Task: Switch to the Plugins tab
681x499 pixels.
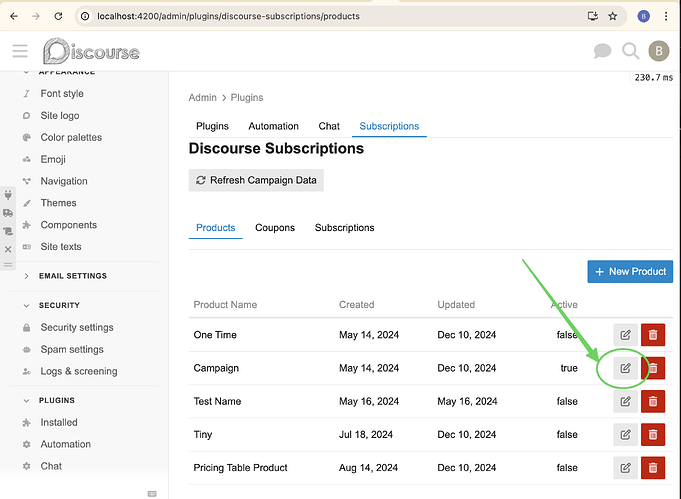Action: [x=212, y=126]
